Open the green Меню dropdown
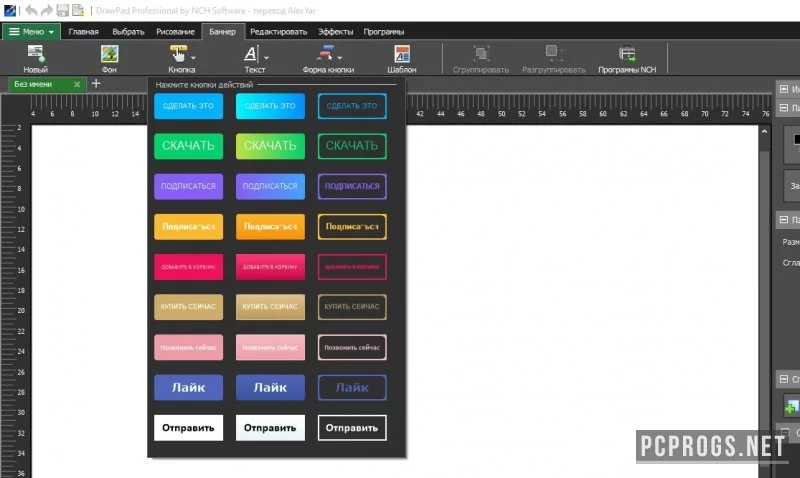 tap(32, 32)
